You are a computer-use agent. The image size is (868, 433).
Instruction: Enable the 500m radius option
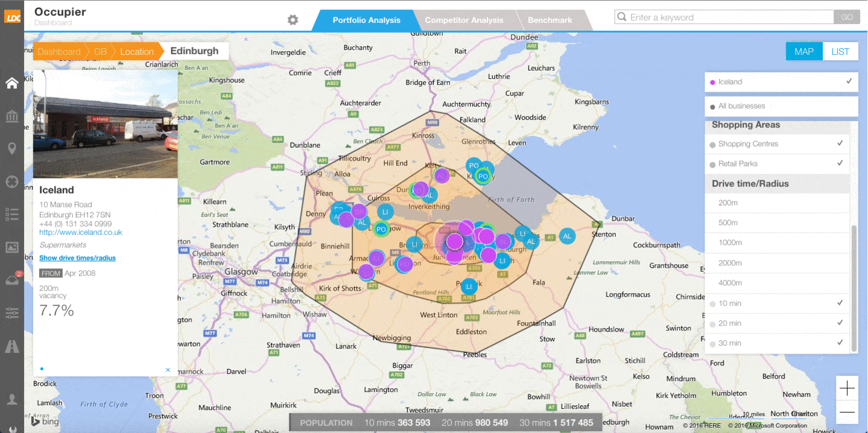778,223
